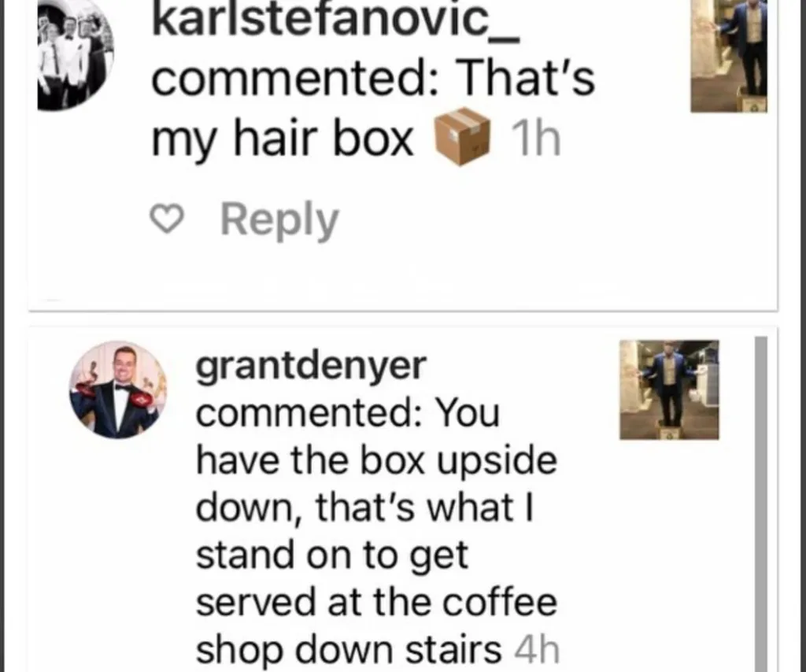806x672 pixels.
Task: Select the "have the box upside" text line
Action: pos(376,460)
